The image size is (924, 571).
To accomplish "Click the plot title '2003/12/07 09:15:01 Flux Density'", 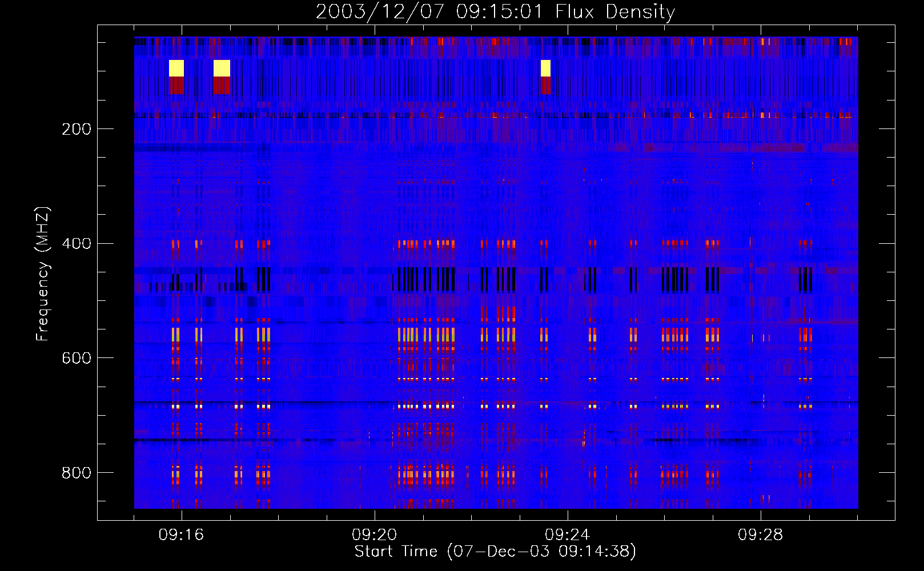I will (x=495, y=11).
